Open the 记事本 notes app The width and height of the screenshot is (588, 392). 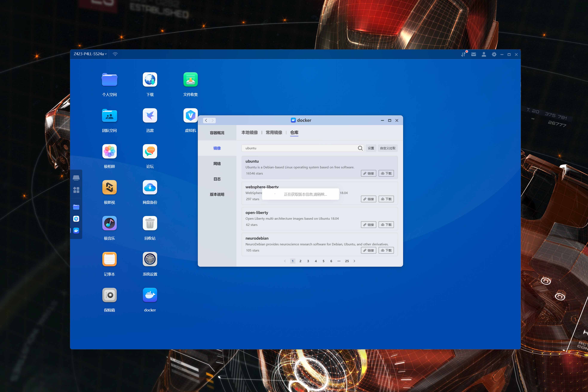[x=110, y=259]
